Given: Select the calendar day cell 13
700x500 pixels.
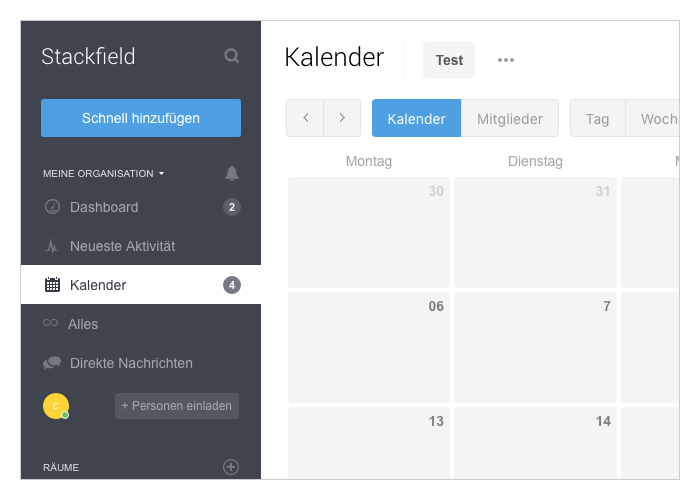Looking at the screenshot, I should (x=369, y=442).
